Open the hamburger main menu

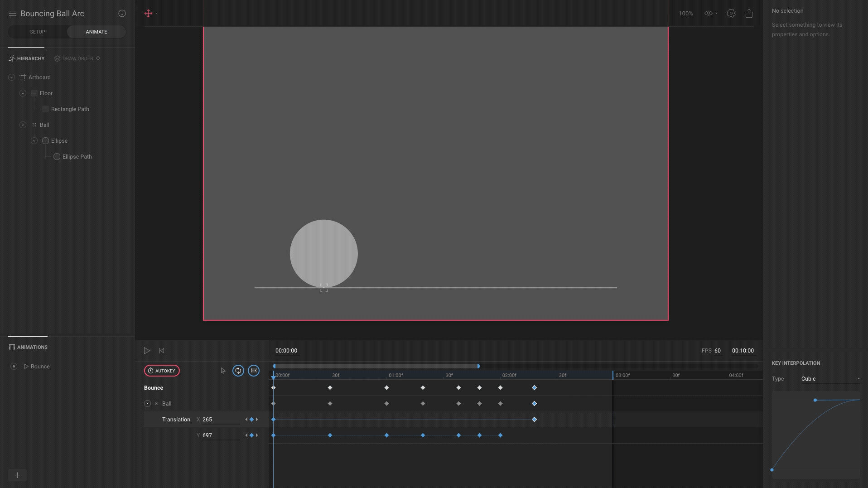pos(13,14)
